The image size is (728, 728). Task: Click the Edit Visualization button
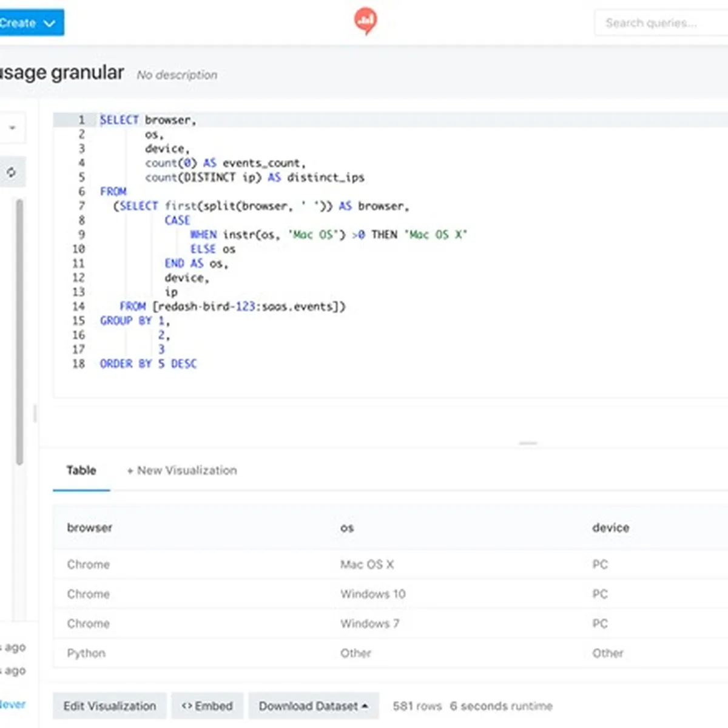(x=110, y=706)
